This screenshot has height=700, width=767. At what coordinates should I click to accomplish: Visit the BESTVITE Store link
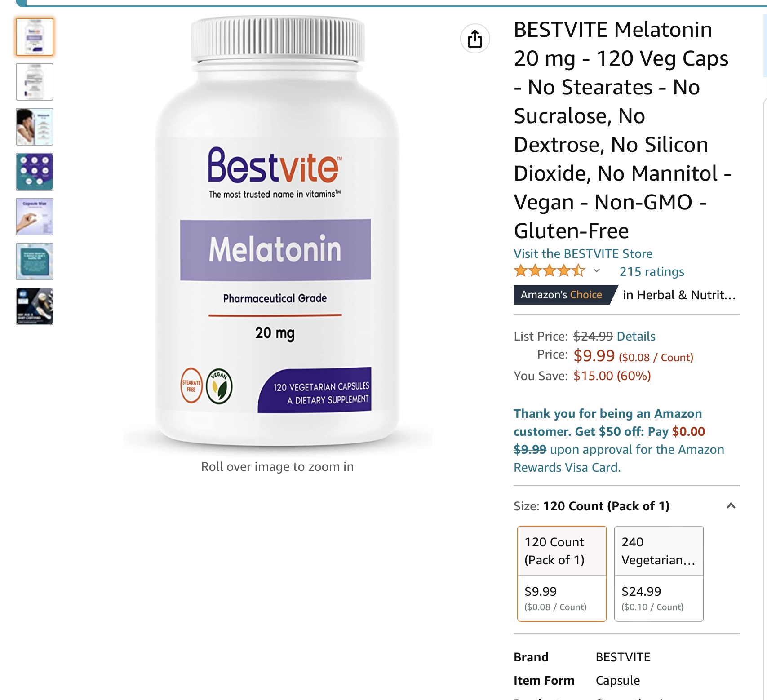[x=583, y=253]
